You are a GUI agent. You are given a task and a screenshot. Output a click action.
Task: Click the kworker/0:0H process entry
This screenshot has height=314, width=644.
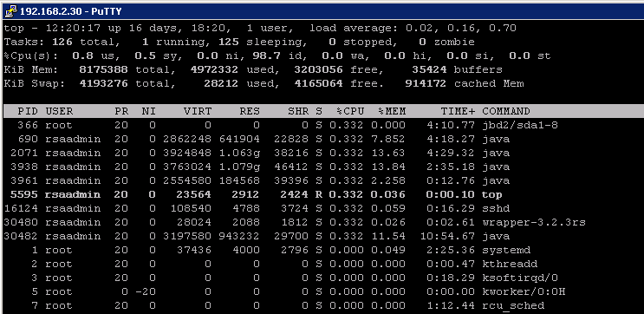[524, 291]
